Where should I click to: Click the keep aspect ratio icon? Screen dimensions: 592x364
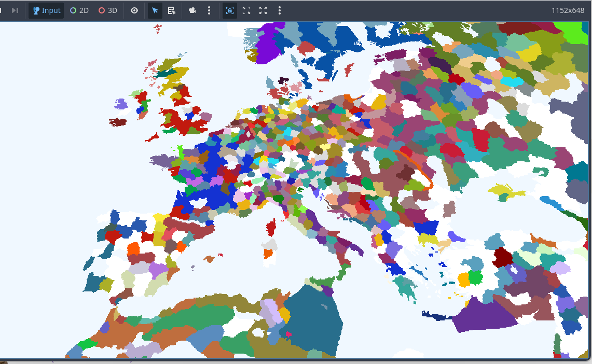pos(246,10)
